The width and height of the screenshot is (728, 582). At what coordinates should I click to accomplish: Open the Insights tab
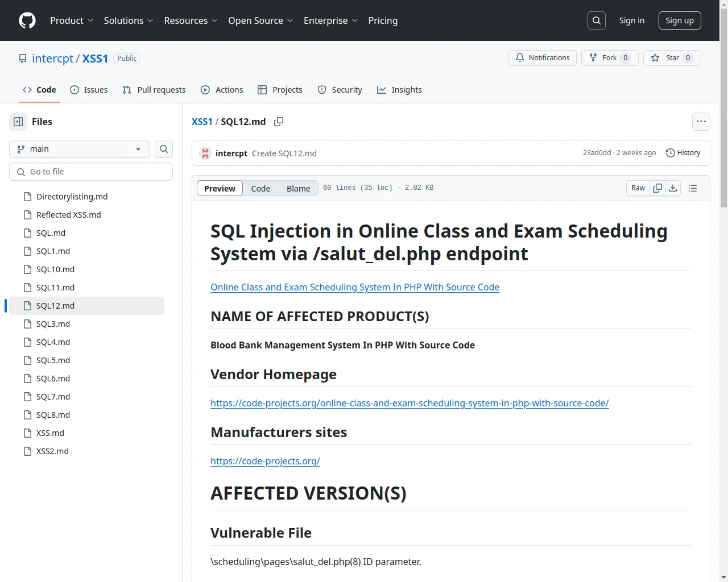coord(399,90)
